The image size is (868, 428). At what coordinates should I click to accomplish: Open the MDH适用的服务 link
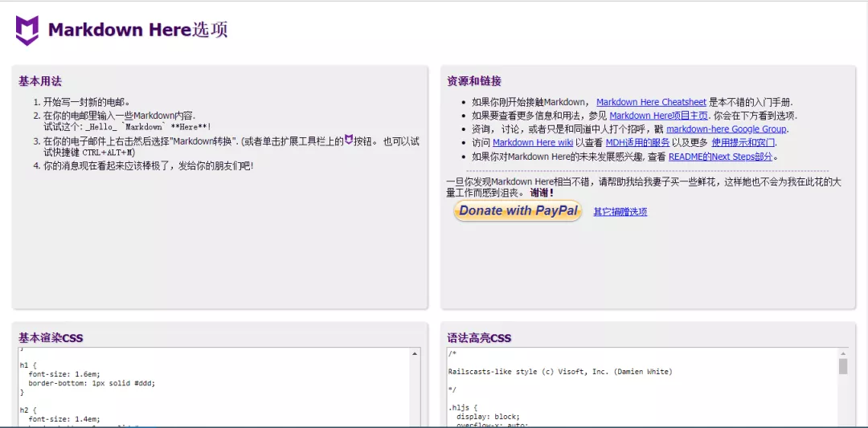(637, 143)
